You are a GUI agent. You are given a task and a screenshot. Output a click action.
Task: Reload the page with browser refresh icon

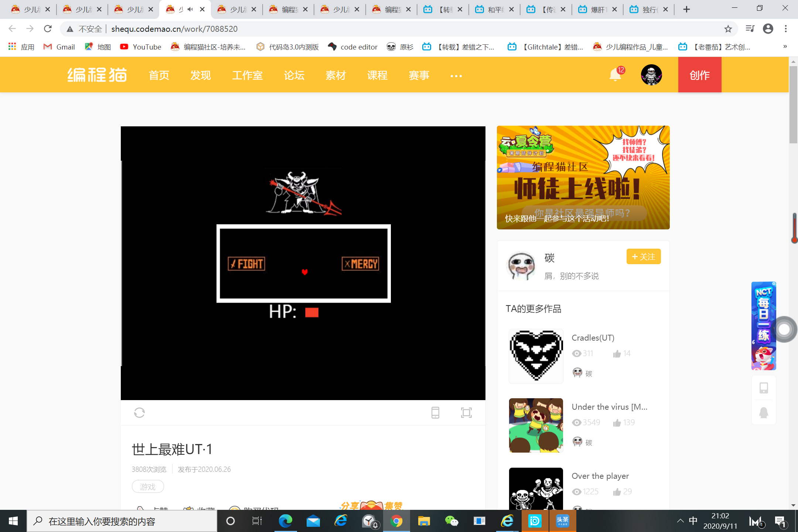48,28
